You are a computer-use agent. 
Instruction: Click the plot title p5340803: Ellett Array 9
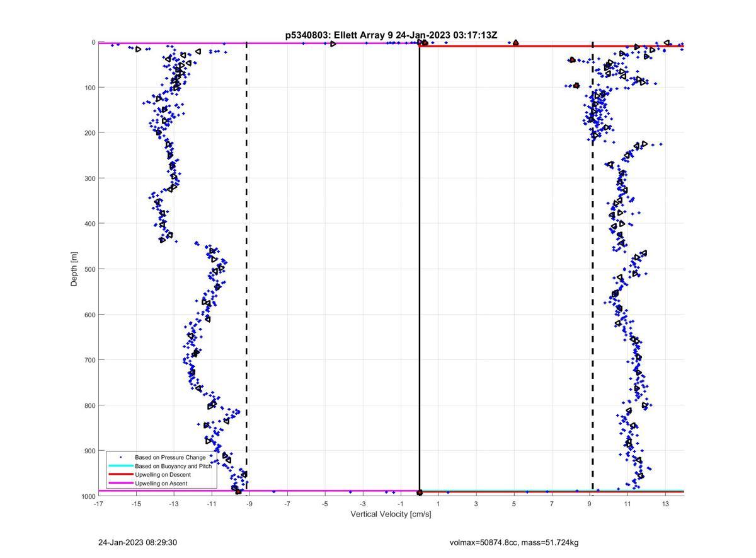391,35
